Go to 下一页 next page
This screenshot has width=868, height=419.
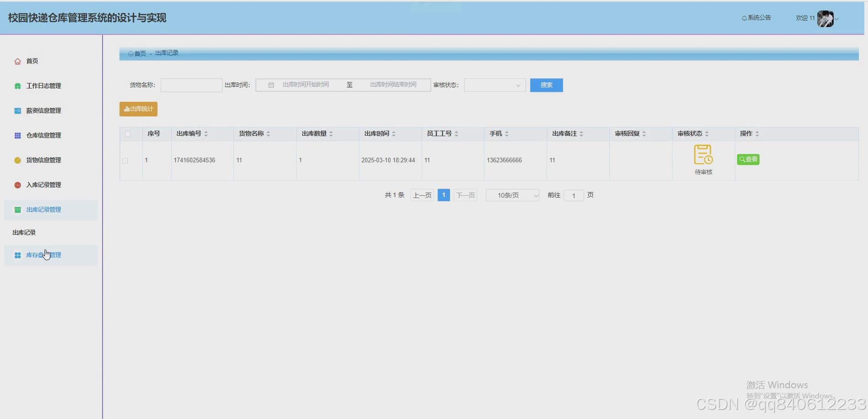(x=465, y=195)
